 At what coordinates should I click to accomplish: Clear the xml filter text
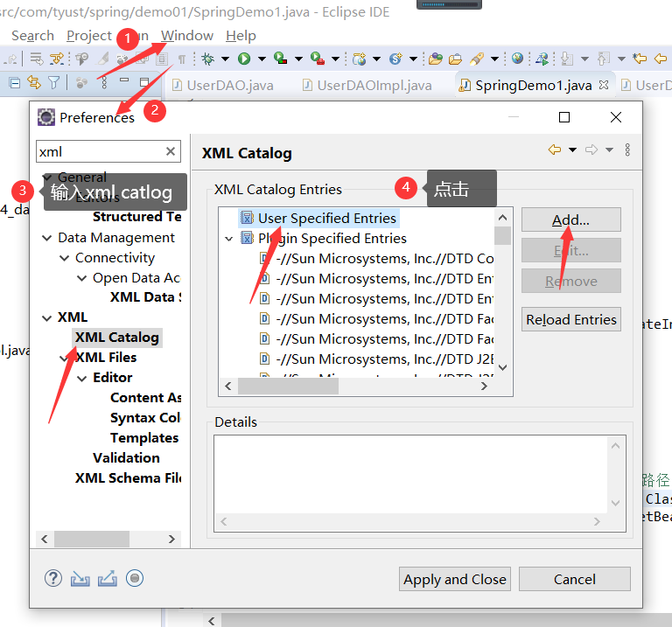[171, 151]
